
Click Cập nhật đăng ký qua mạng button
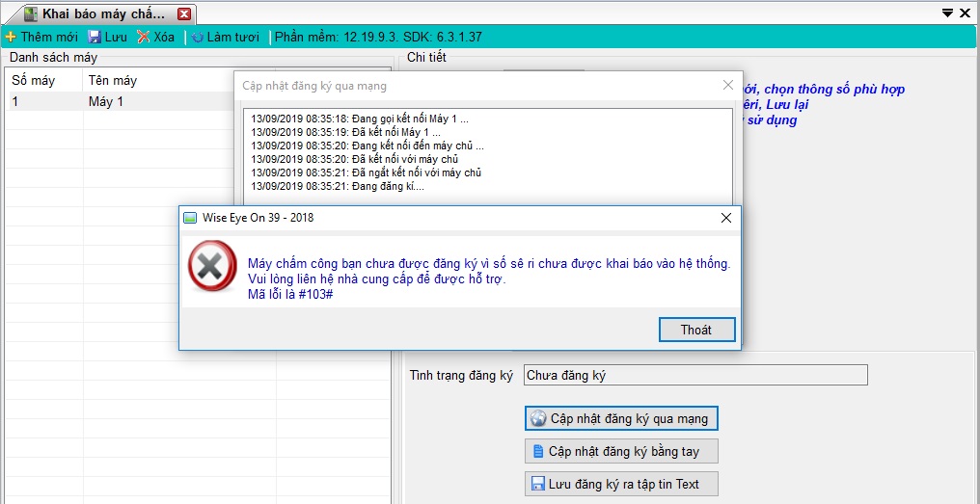(621, 418)
